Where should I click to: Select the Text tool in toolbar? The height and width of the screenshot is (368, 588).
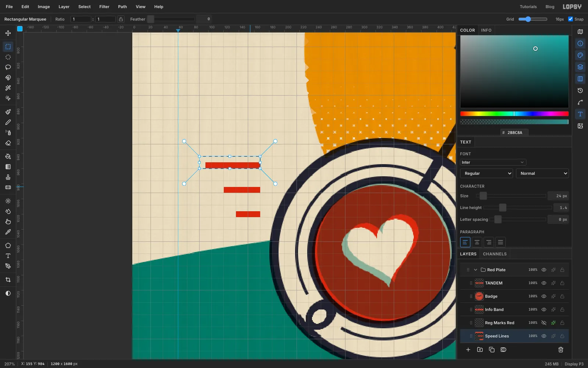(8, 256)
